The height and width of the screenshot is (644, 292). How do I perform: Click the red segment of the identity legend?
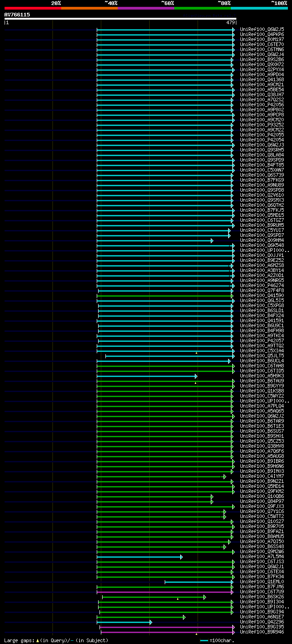pyautogui.click(x=32, y=8)
